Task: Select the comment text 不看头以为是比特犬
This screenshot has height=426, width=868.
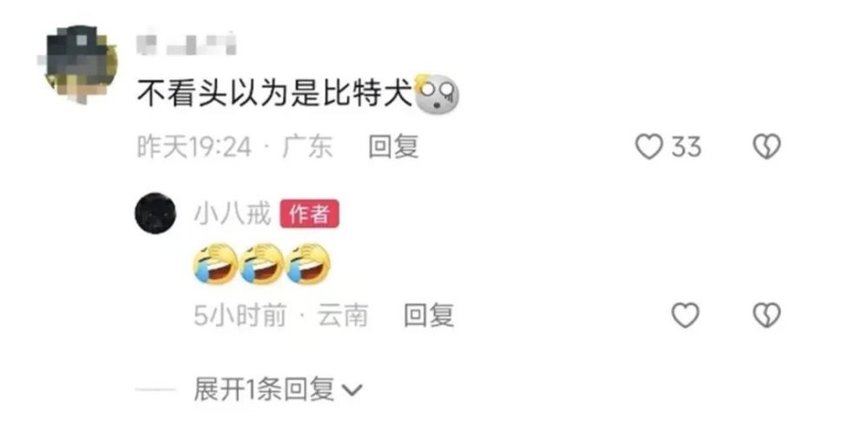Action: (274, 95)
